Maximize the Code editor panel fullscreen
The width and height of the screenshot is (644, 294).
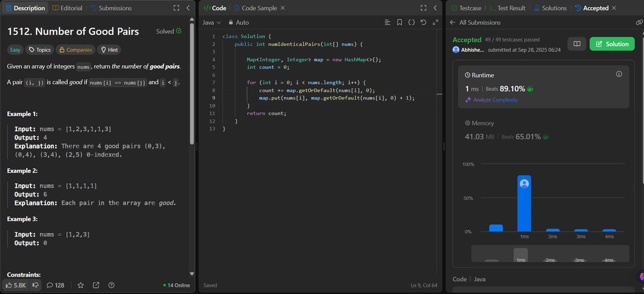pos(423,8)
